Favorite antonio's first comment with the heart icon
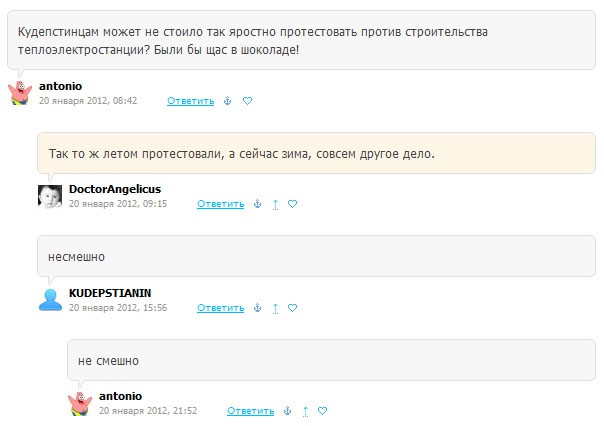The height and width of the screenshot is (426, 604). click(247, 101)
